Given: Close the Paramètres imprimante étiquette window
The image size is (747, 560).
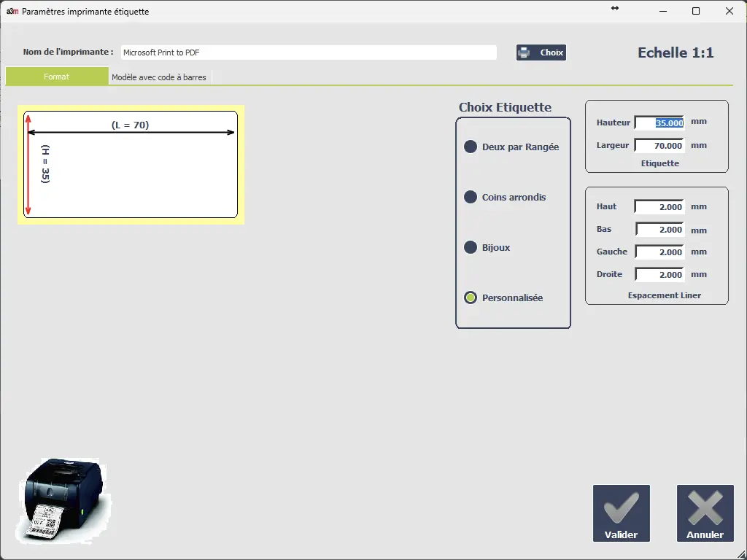Looking at the screenshot, I should pos(729,11).
